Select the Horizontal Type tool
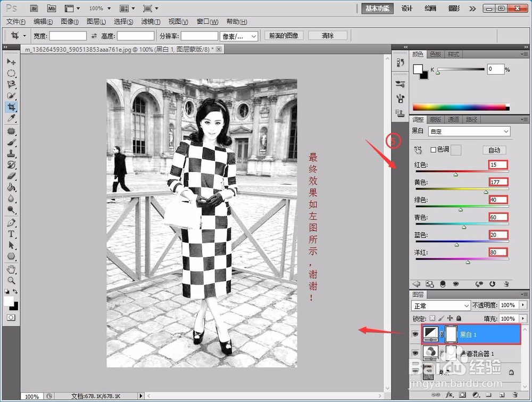The image size is (532, 402). (x=11, y=234)
